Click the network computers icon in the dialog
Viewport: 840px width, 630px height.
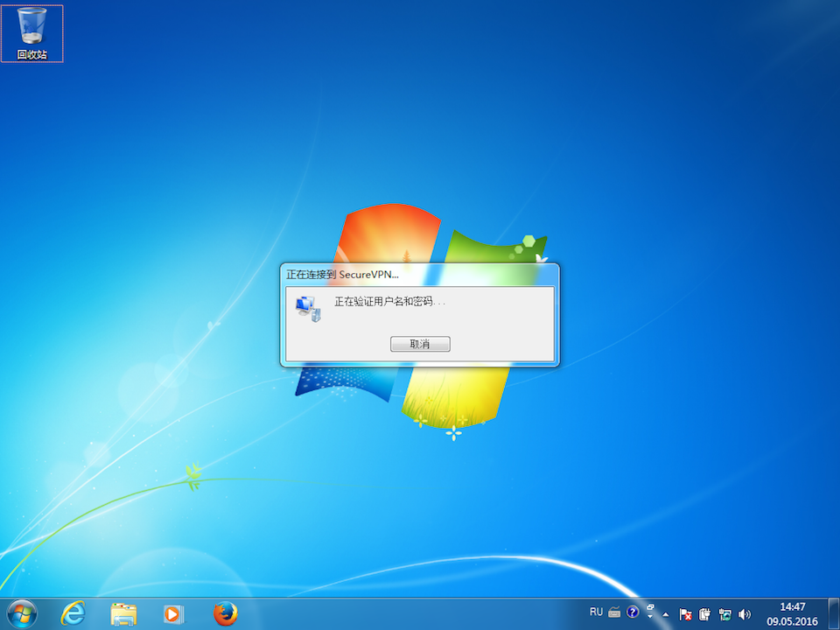click(308, 307)
